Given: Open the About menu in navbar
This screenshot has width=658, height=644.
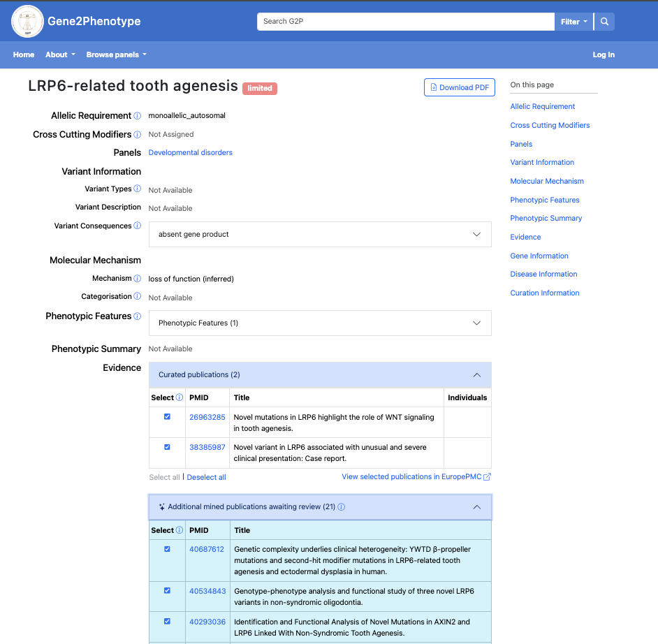Looking at the screenshot, I should coord(60,55).
